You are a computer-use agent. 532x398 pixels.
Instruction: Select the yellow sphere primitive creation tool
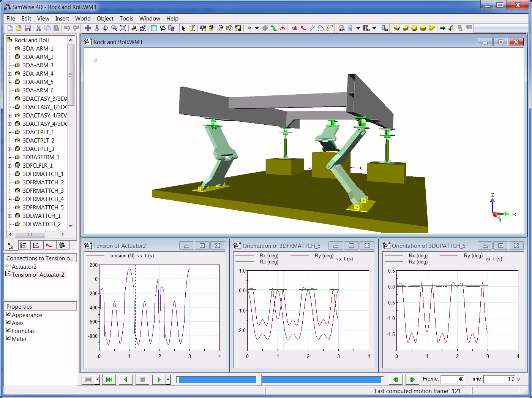tap(414, 28)
